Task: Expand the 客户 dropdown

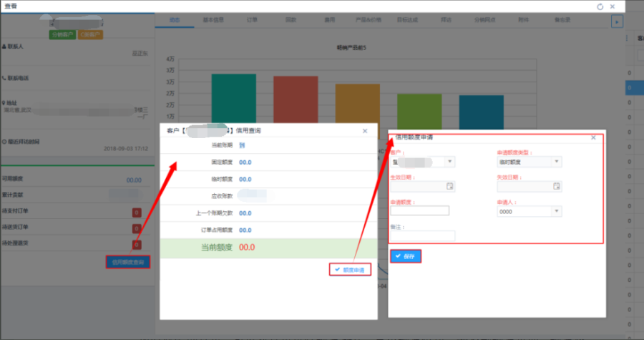Action: (x=449, y=162)
